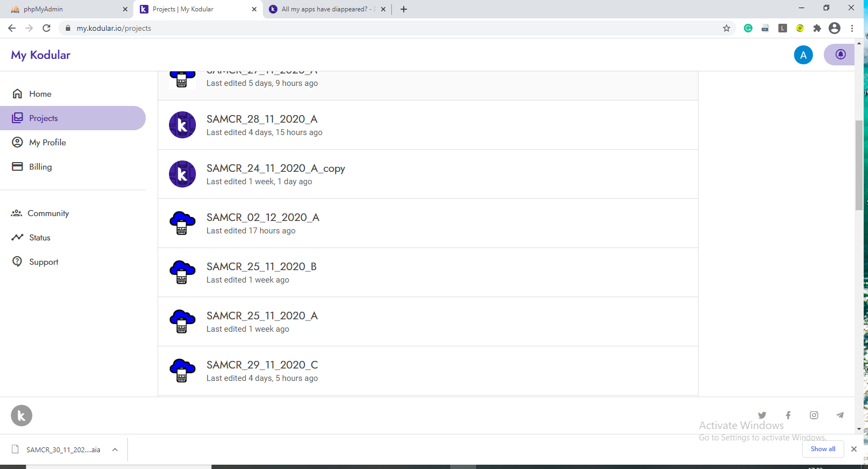
Task: View site information lock icon
Action: tap(68, 28)
